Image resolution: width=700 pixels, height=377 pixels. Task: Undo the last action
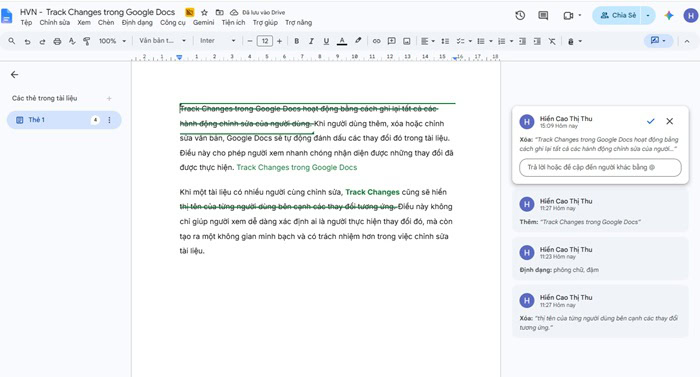click(x=27, y=41)
